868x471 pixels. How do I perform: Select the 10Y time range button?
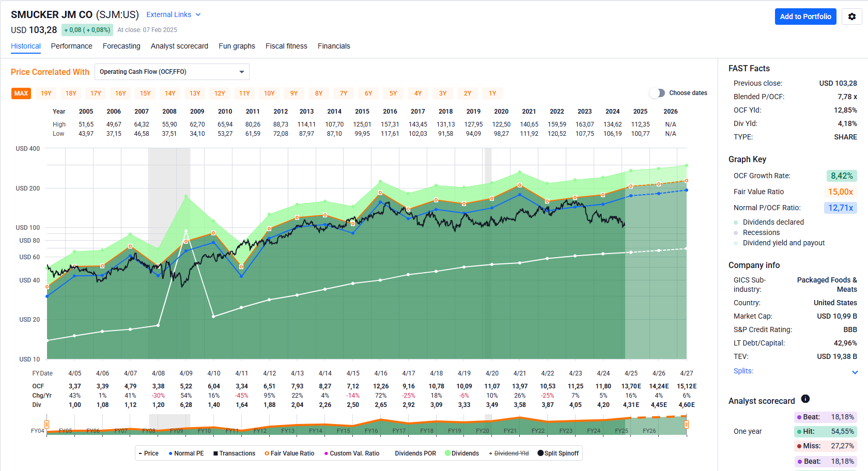point(269,93)
